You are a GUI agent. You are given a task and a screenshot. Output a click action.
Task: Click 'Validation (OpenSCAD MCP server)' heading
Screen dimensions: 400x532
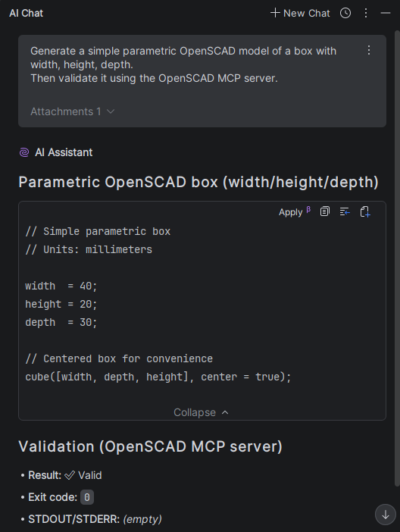150,446
